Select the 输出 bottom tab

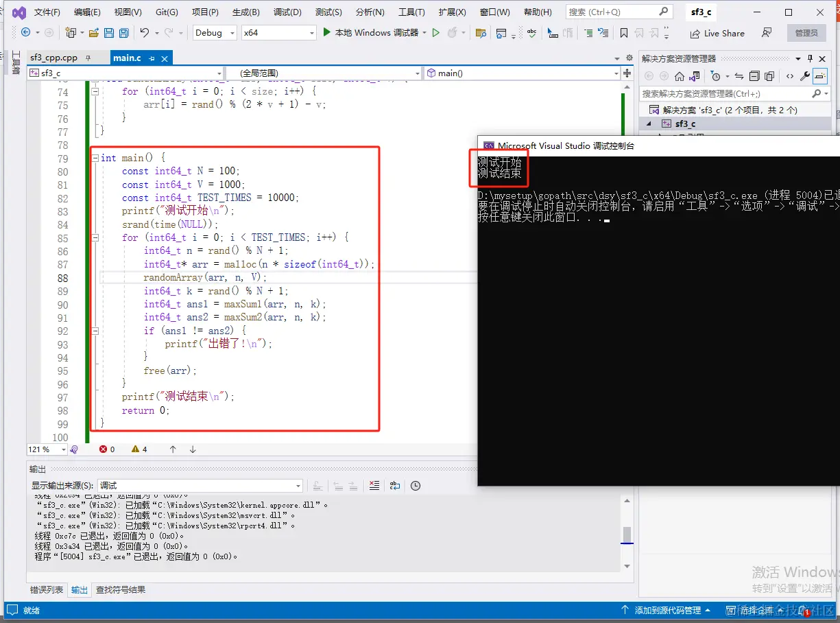point(80,589)
